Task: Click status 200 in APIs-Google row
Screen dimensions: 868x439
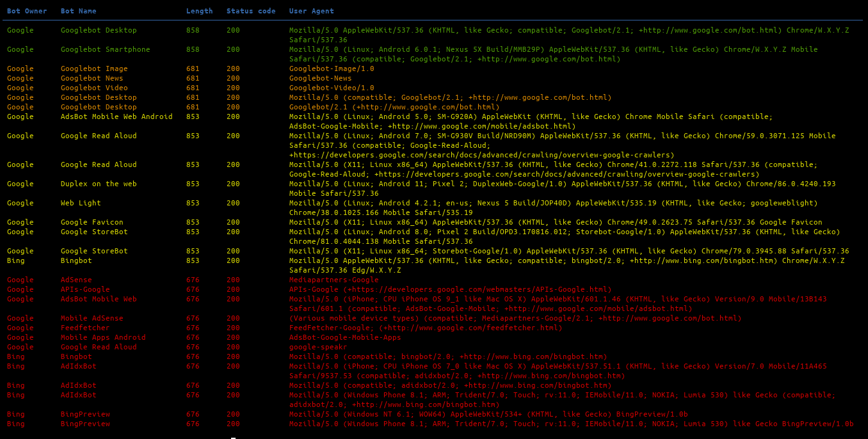Action: pos(233,289)
